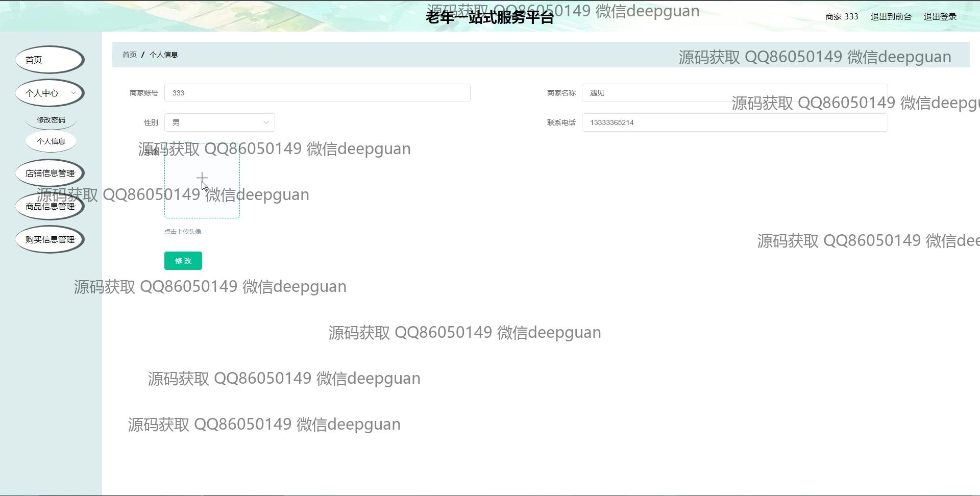Click the 点击上传头像 hint text

(x=183, y=232)
